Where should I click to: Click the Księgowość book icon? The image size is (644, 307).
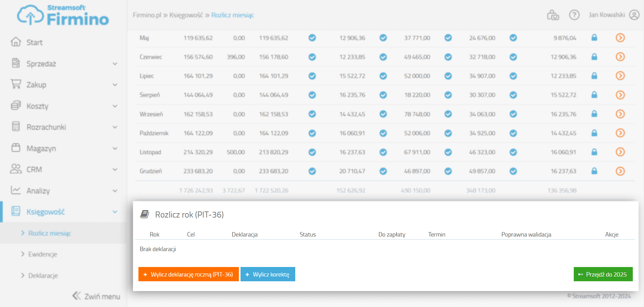(x=16, y=211)
